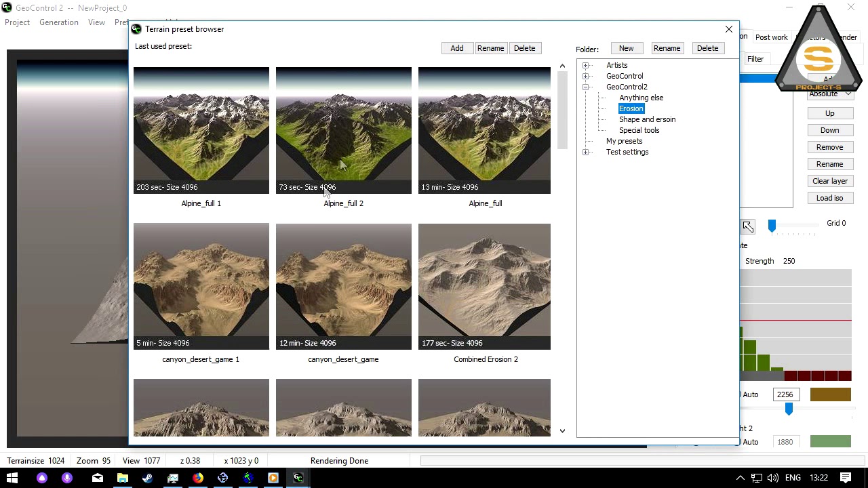Image resolution: width=868 pixels, height=488 pixels.
Task: Open the View menu
Action: [x=96, y=22]
